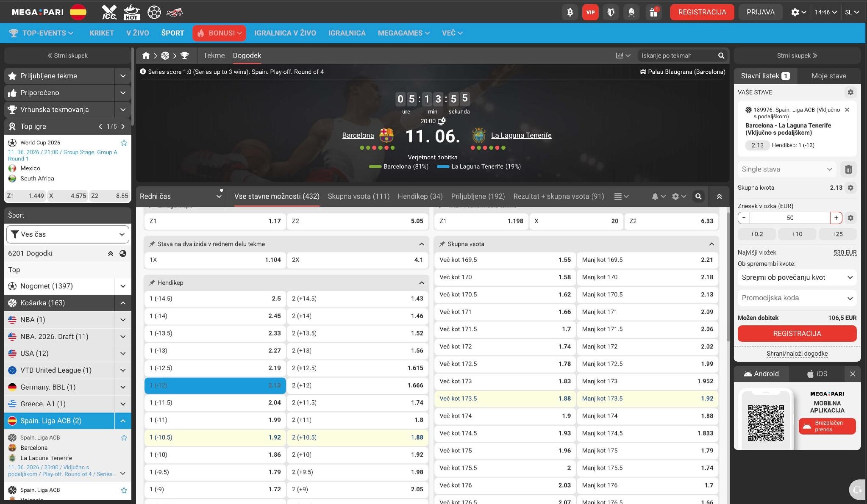Screen dimensions: 867x504
Task: Click the home breadcrumb icon
Action: point(146,55)
